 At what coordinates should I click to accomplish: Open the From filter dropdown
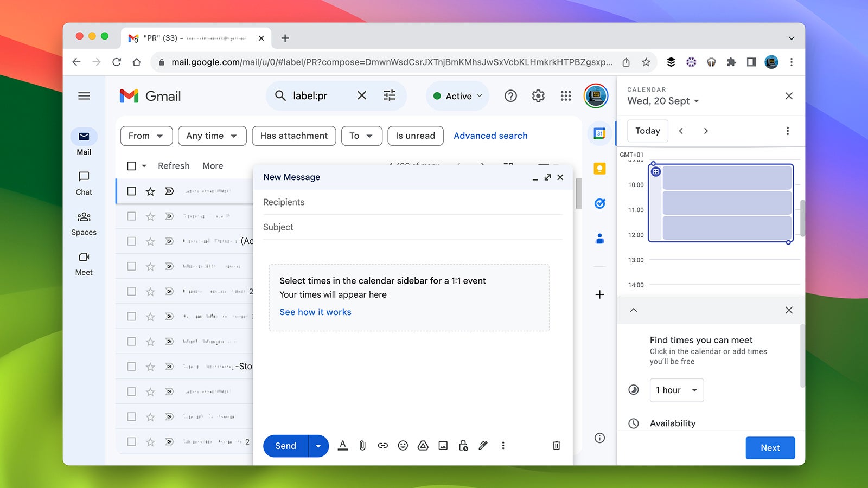[x=145, y=136]
